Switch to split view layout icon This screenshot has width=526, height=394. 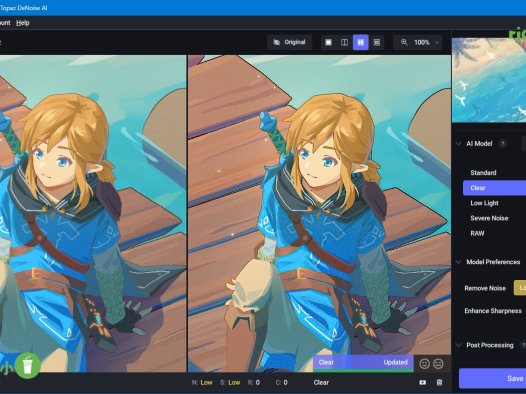tap(345, 42)
